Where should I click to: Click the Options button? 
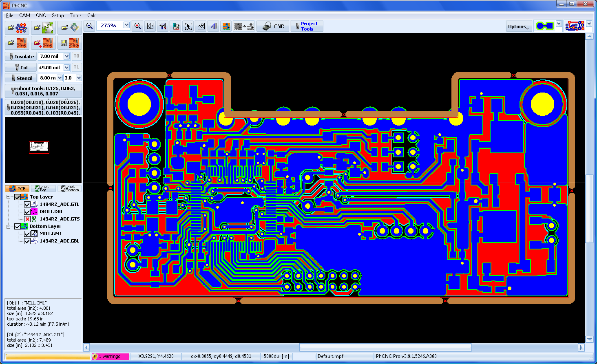tap(518, 26)
